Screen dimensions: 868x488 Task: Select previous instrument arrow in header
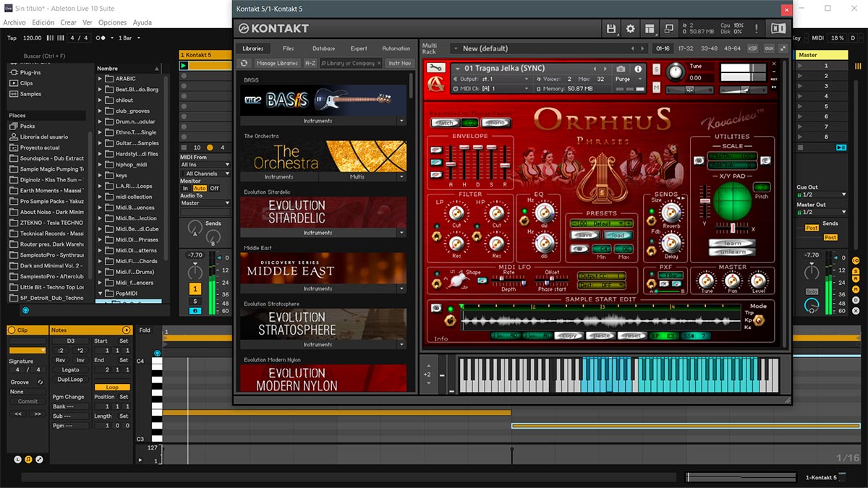pyautogui.click(x=595, y=69)
